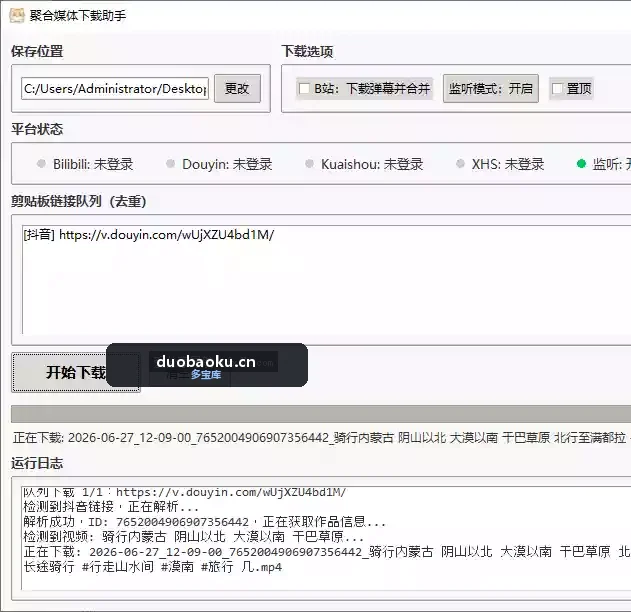Click the 正在下载 status line below progress bar
This screenshot has height=612, width=631.
click(321, 437)
